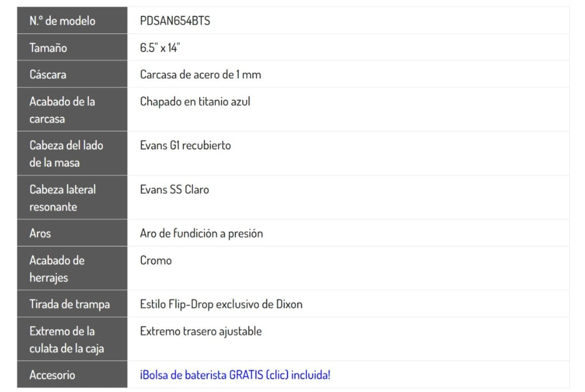Screen dimensions: 585x392
Task: Click the free drummer bag link
Action: tap(235, 375)
